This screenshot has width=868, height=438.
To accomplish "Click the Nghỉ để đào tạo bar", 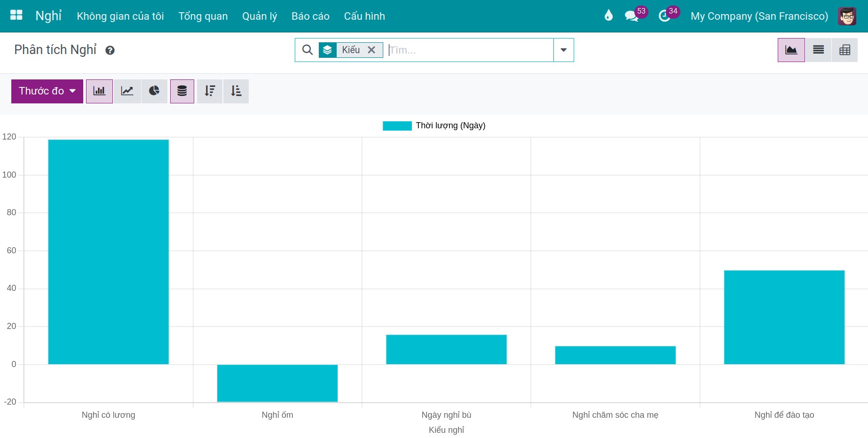I will click(784, 317).
